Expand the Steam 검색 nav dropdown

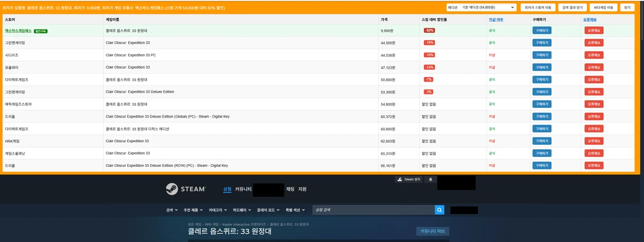tap(171, 210)
